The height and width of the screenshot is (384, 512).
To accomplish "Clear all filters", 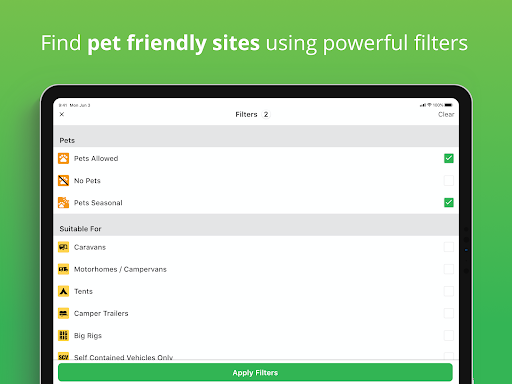I will pos(446,114).
